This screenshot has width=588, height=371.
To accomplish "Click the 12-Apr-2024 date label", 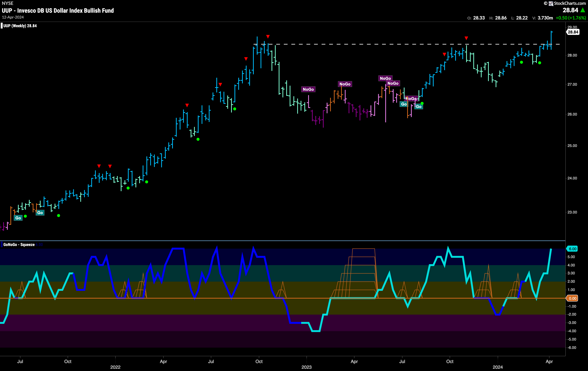I will click(13, 17).
